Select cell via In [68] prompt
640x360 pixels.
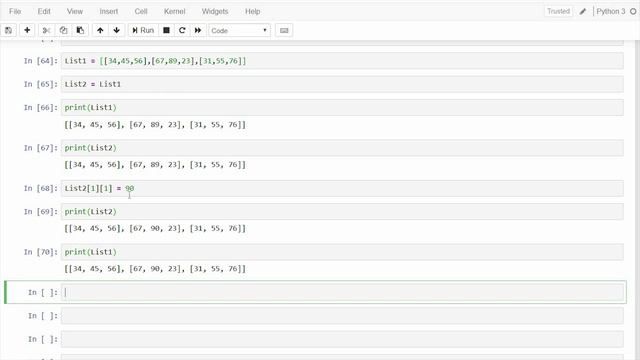tap(40, 188)
